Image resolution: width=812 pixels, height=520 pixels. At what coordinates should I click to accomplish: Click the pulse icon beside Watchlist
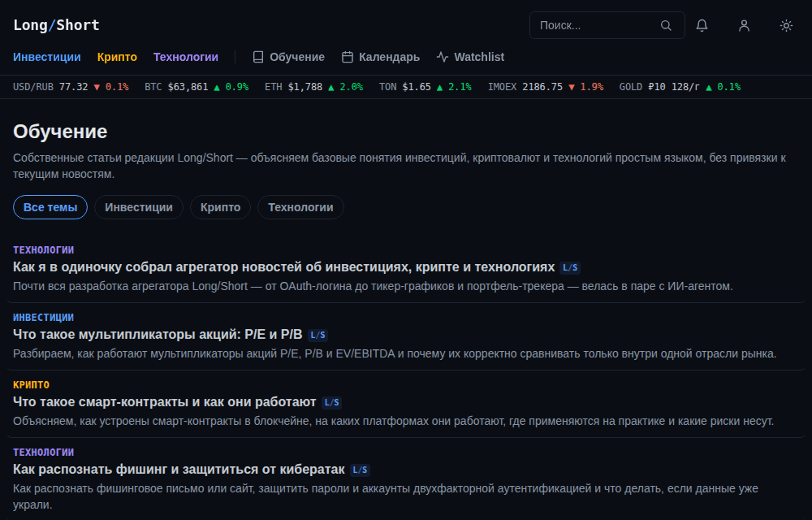tap(443, 57)
